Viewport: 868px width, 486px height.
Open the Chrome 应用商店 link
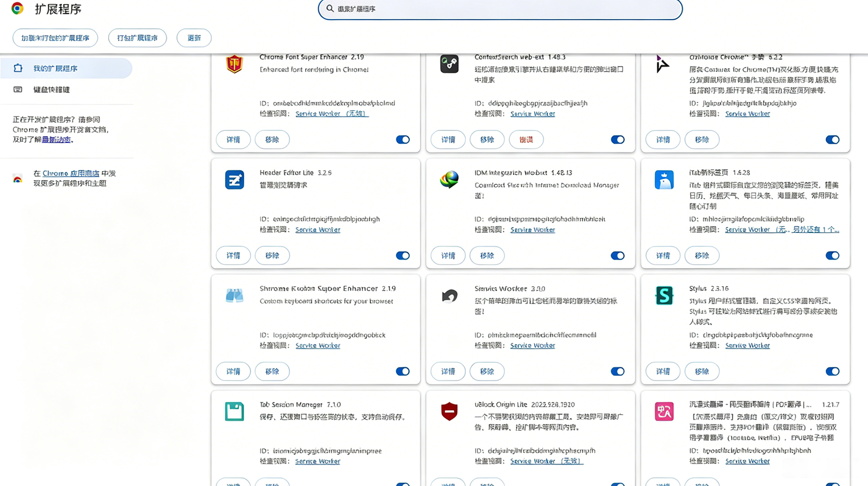71,173
